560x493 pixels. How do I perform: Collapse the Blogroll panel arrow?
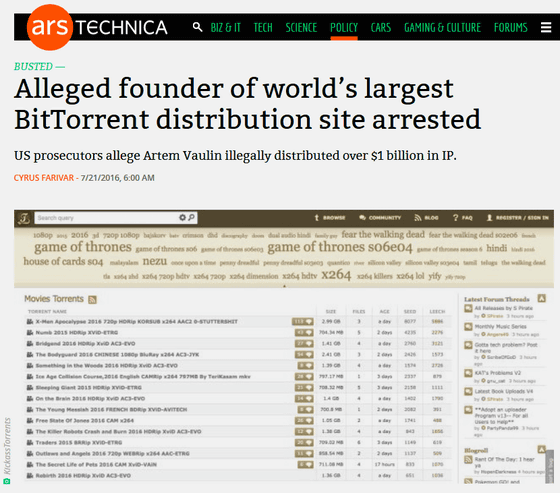[541, 449]
